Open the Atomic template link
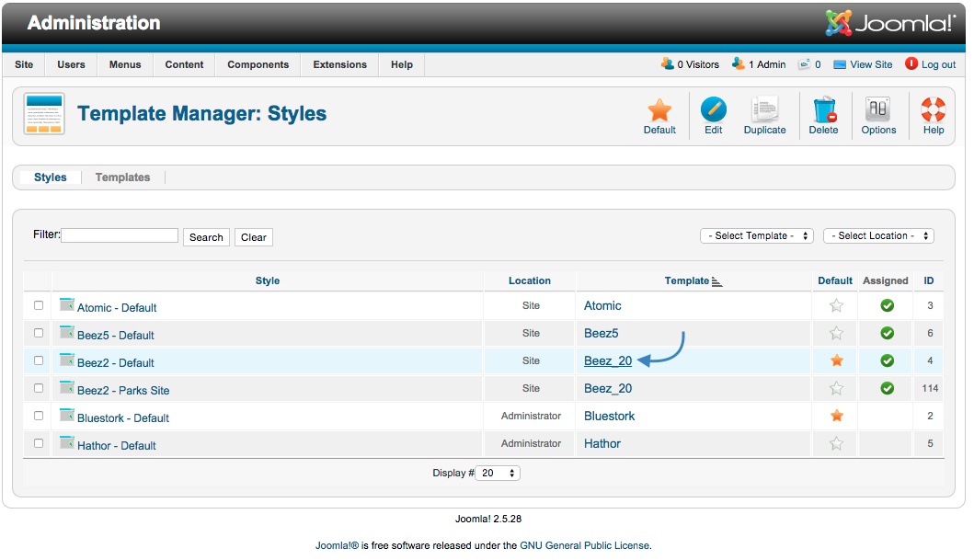Screen dimensions: 974x560 [x=602, y=306]
